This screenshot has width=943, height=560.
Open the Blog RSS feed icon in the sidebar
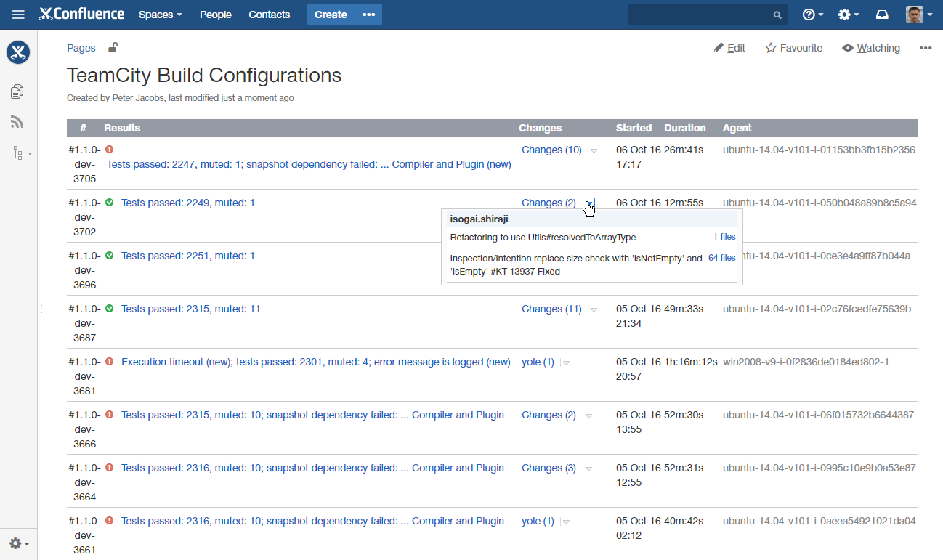[17, 122]
